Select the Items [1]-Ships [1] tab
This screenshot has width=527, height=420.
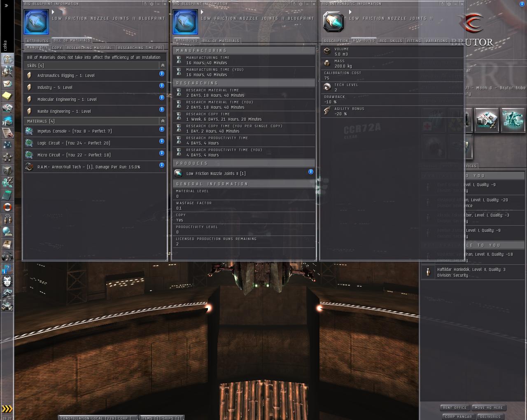[161, 418]
